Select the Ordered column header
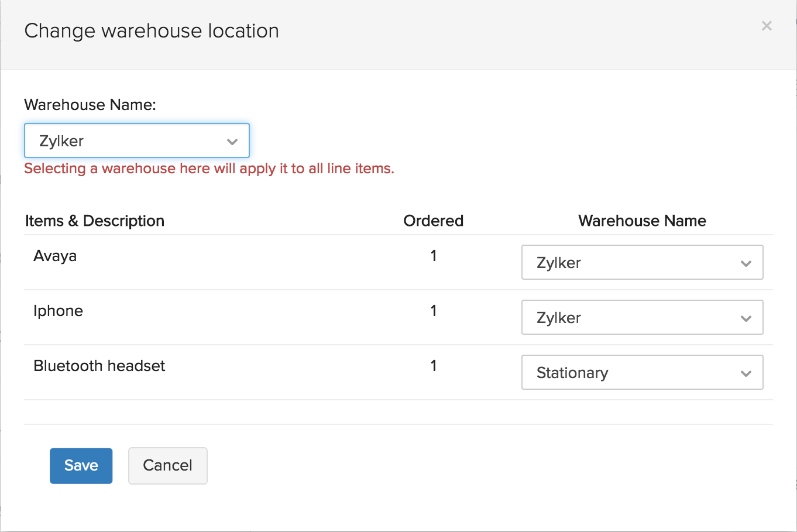Viewport: 797px width, 532px height. coord(433,221)
